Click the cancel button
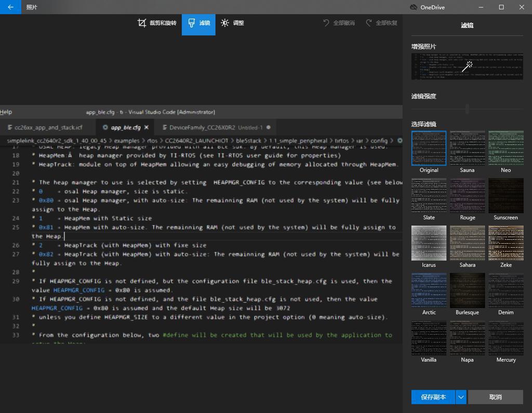 tap(495, 397)
